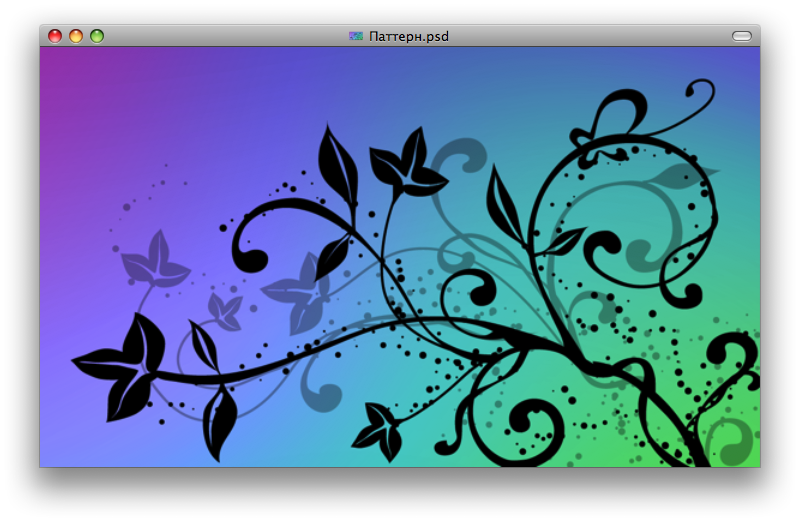800x522 pixels.
Task: Zoom window using the green button
Action: coord(97,36)
